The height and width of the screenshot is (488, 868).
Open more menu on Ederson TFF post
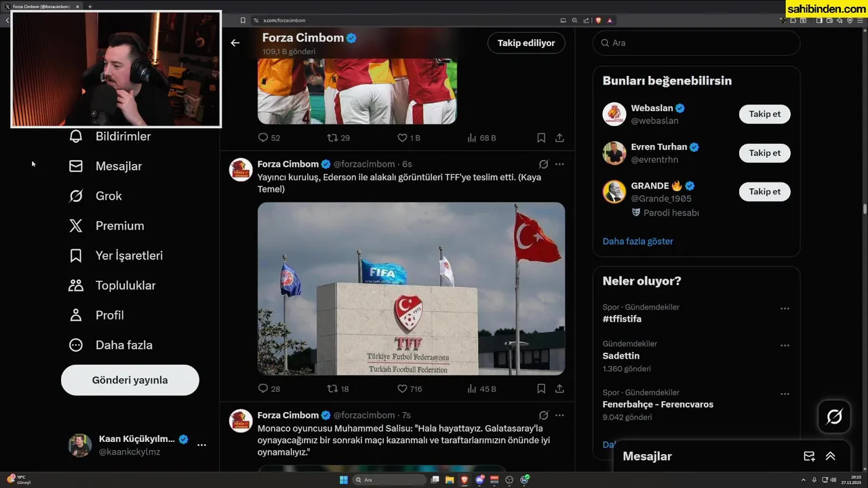(559, 164)
